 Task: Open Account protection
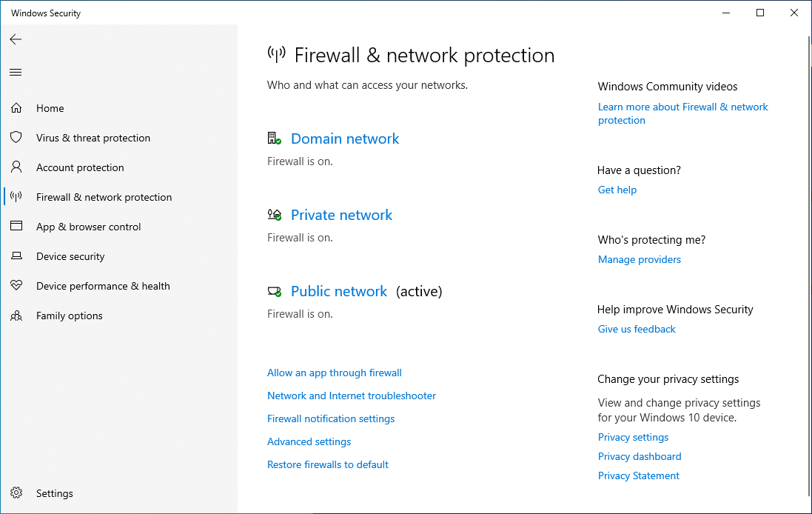(x=79, y=167)
